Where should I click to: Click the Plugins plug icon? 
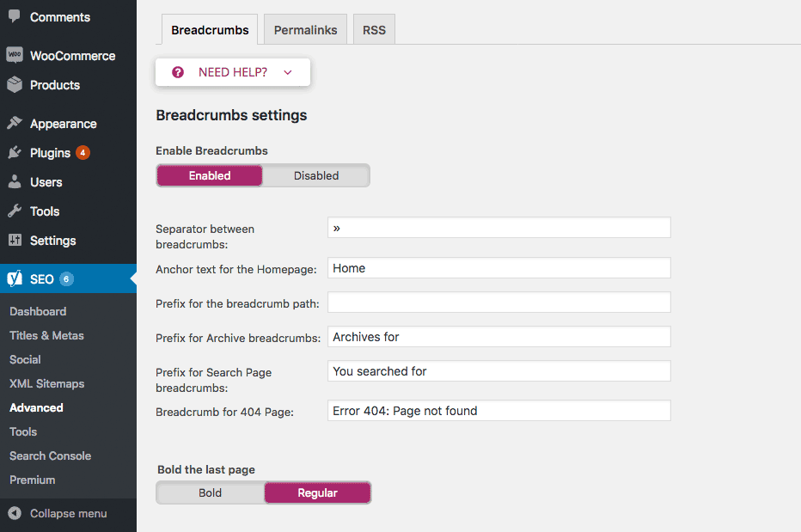point(15,152)
